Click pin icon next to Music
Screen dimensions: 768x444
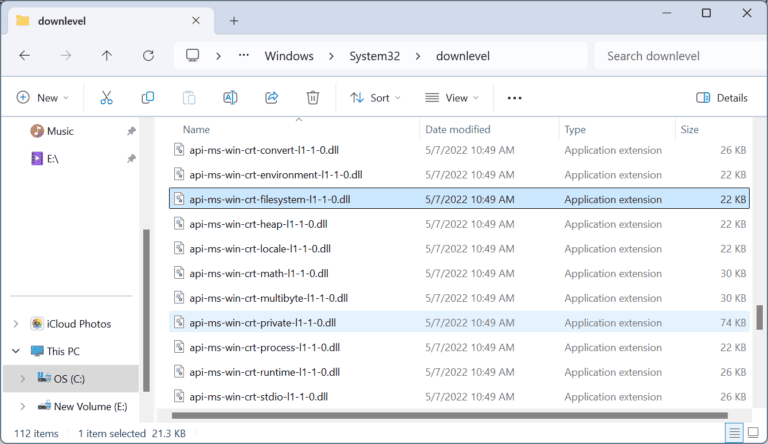coord(131,131)
